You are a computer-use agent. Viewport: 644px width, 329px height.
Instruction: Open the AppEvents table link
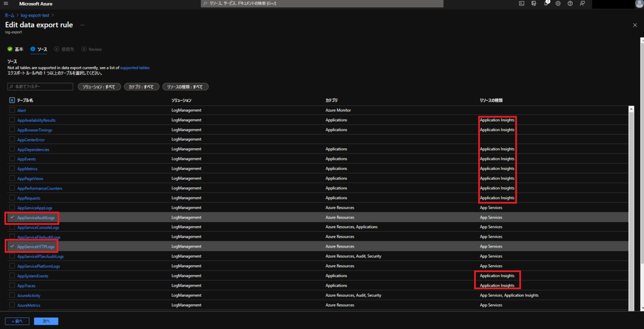tap(27, 159)
